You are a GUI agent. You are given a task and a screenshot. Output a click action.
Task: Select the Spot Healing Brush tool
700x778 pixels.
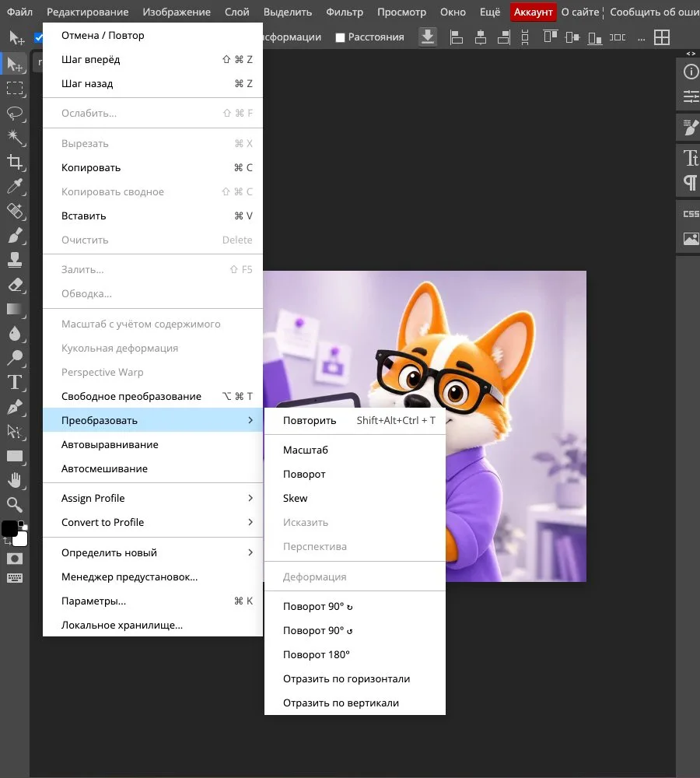click(15, 211)
